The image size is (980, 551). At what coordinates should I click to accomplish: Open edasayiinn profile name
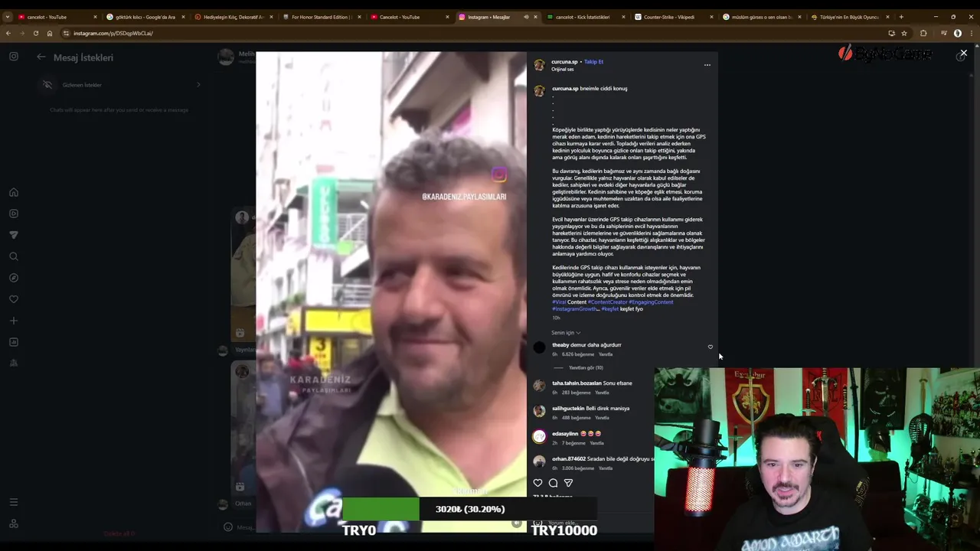point(565,434)
